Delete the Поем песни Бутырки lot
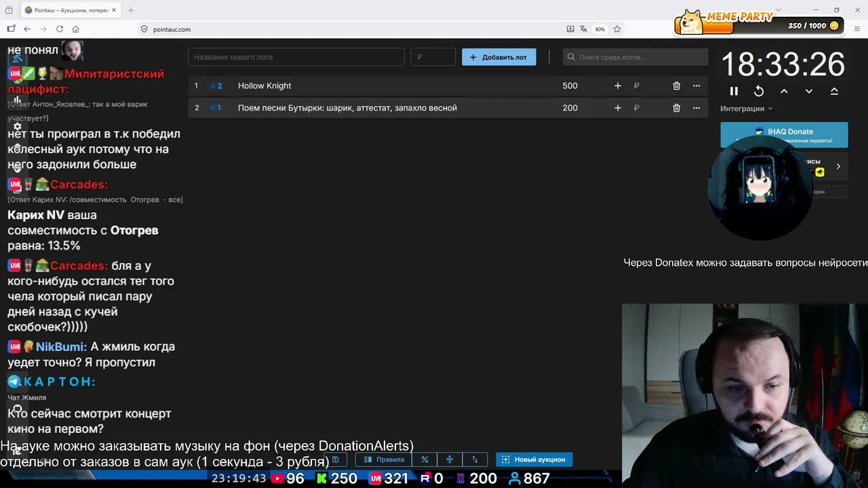The image size is (868, 488). 676,108
